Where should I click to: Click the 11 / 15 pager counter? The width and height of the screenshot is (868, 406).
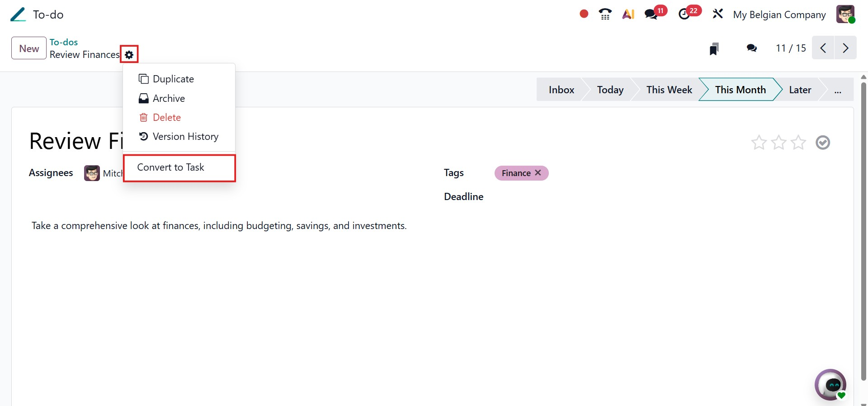(791, 48)
